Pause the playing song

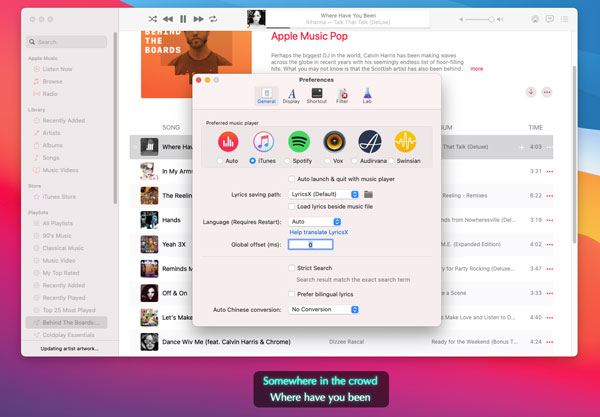point(183,19)
